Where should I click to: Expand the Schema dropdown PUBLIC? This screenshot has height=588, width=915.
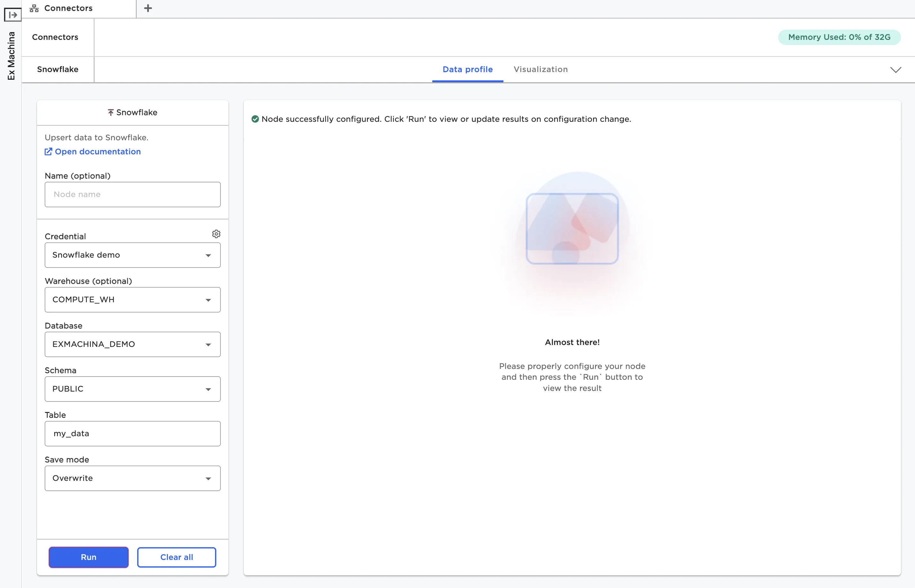(132, 389)
